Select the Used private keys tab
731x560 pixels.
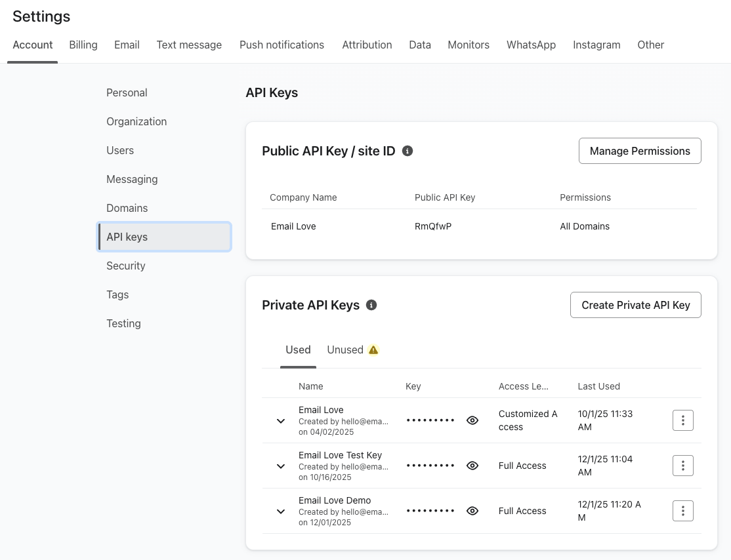(298, 350)
